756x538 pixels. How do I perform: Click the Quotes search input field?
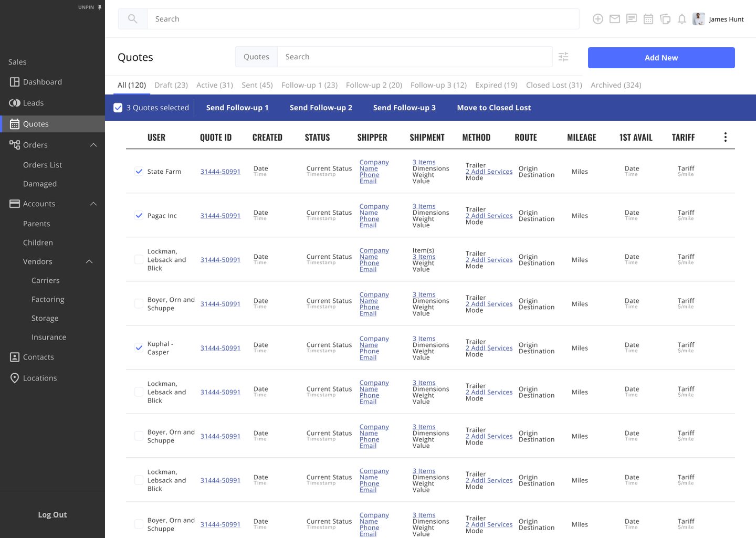coord(415,57)
